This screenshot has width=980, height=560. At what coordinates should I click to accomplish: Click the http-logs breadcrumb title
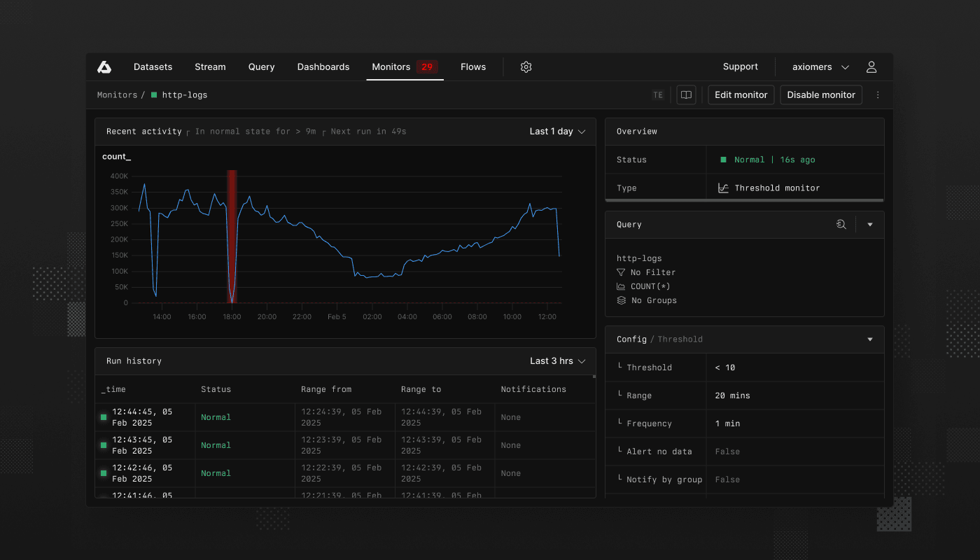185,95
